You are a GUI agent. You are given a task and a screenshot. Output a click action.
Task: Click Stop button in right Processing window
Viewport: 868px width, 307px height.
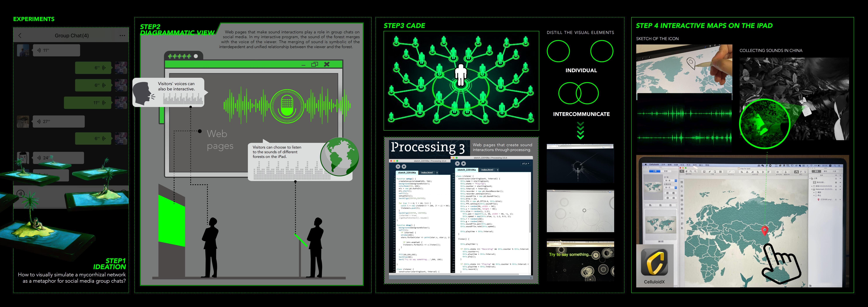point(464,163)
